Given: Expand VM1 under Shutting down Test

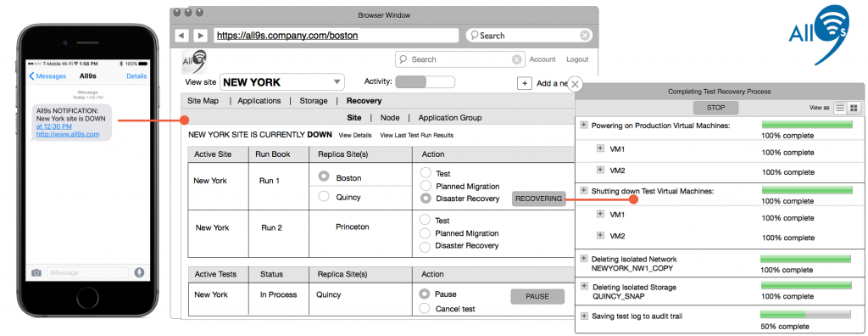Looking at the screenshot, I should pyautogui.click(x=600, y=214).
